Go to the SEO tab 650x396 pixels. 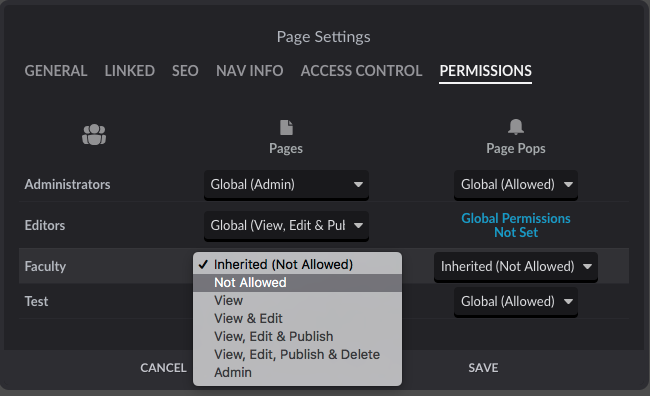pos(185,71)
